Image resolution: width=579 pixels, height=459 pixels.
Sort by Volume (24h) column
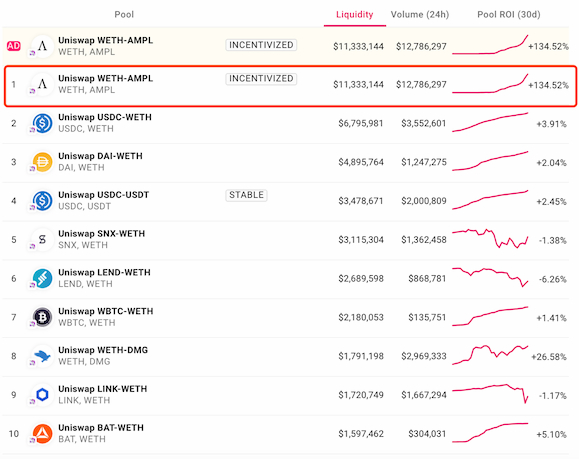click(420, 14)
